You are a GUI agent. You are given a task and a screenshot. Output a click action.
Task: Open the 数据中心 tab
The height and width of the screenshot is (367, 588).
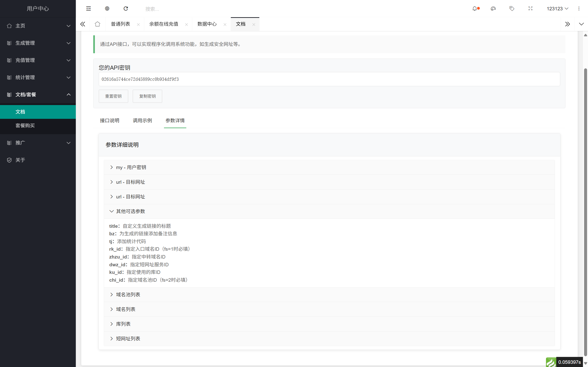[x=206, y=24]
